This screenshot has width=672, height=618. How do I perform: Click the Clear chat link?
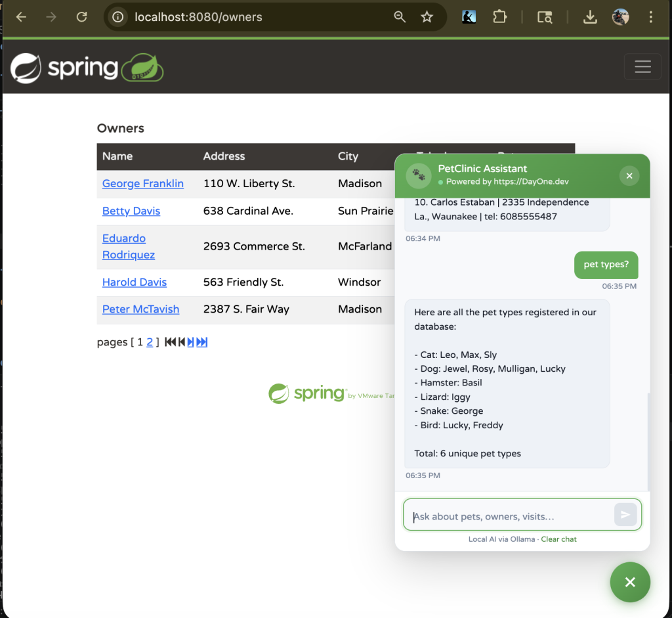(x=558, y=539)
